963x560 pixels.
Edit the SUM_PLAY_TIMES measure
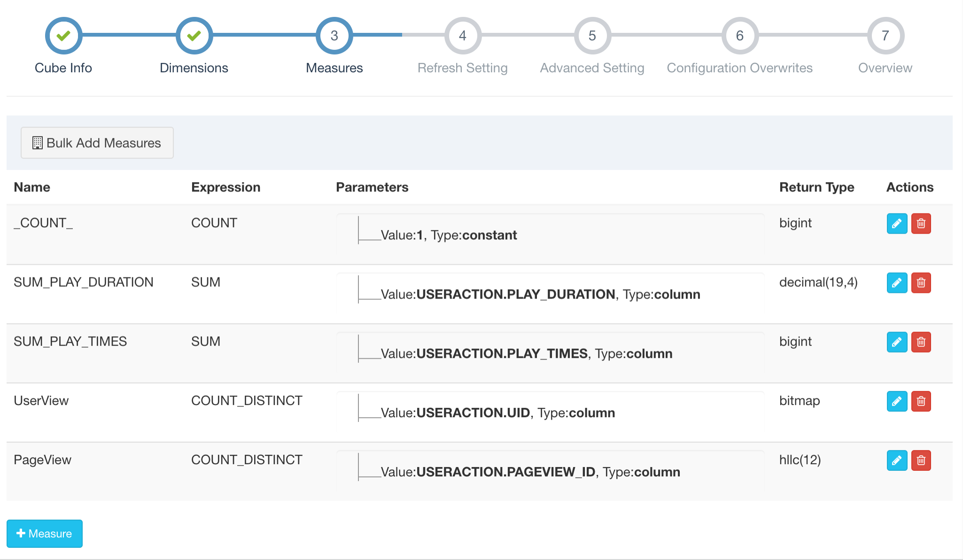[896, 342]
